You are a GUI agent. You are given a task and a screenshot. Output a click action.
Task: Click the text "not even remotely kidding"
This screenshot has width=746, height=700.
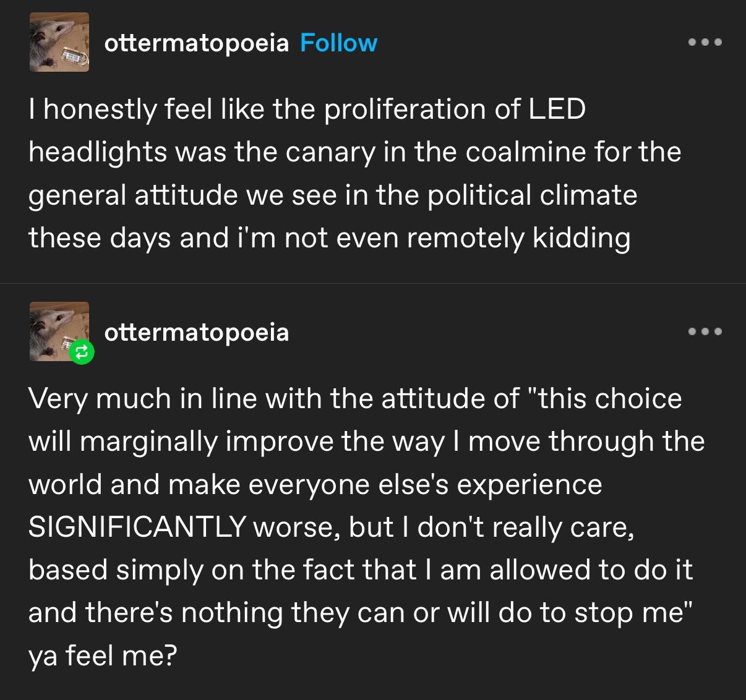click(457, 237)
